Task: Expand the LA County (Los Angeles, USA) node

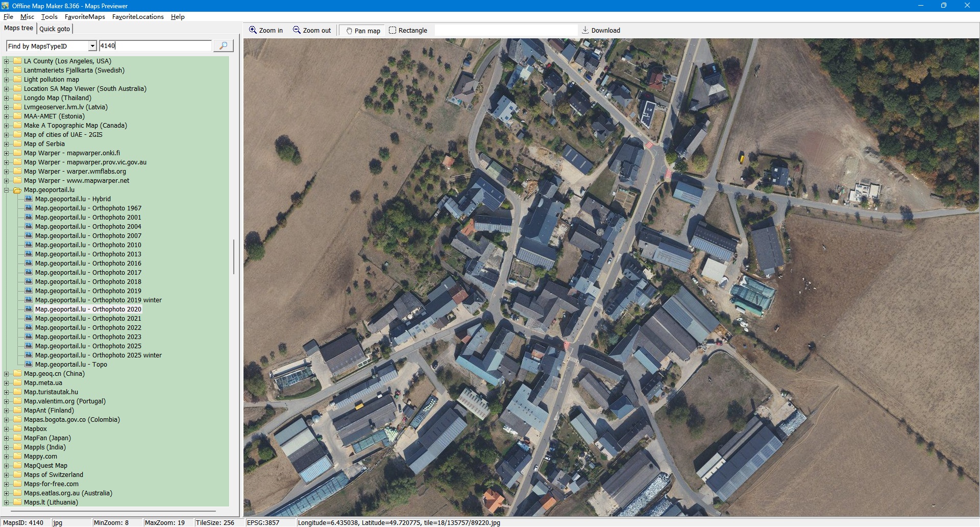Action: 7,61
